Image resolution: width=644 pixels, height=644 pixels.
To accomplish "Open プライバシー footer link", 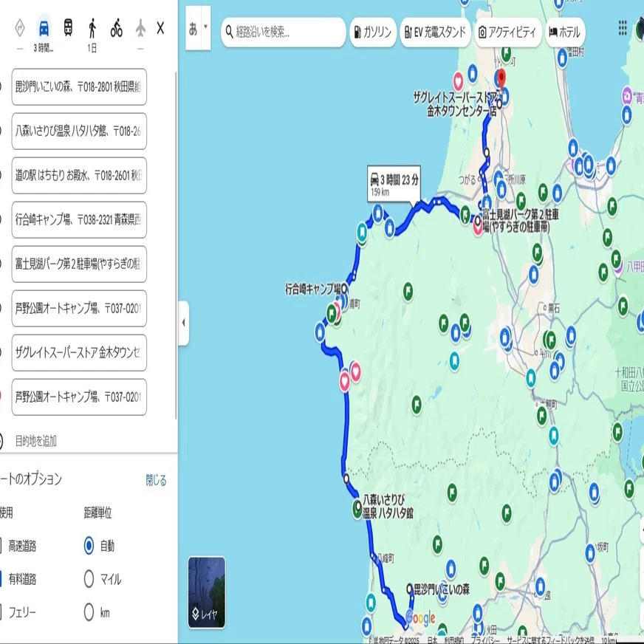I will [485, 640].
